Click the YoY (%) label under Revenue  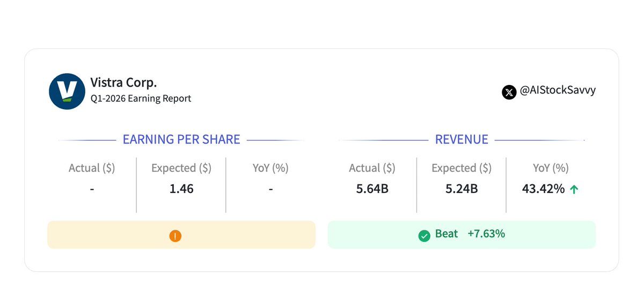[x=551, y=168]
